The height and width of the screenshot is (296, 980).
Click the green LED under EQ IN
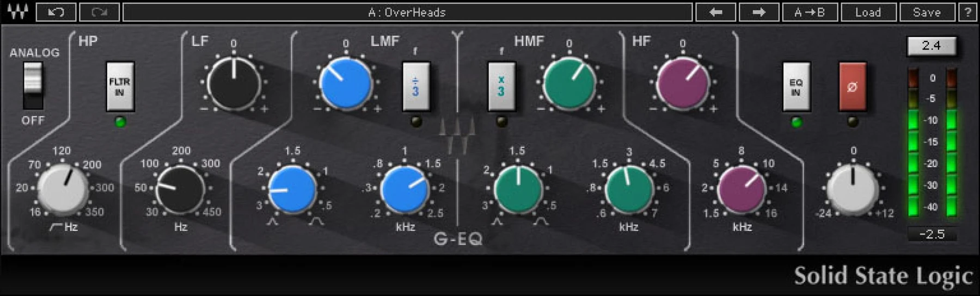(796, 122)
